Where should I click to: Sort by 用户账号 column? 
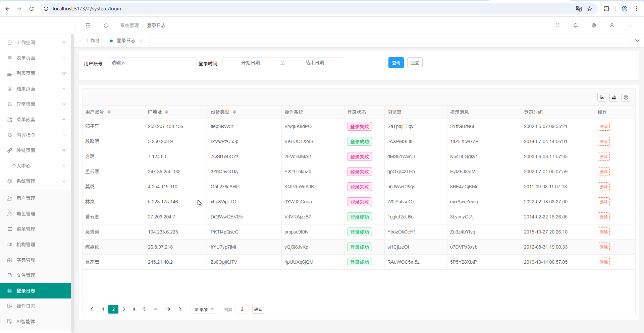[x=109, y=112]
